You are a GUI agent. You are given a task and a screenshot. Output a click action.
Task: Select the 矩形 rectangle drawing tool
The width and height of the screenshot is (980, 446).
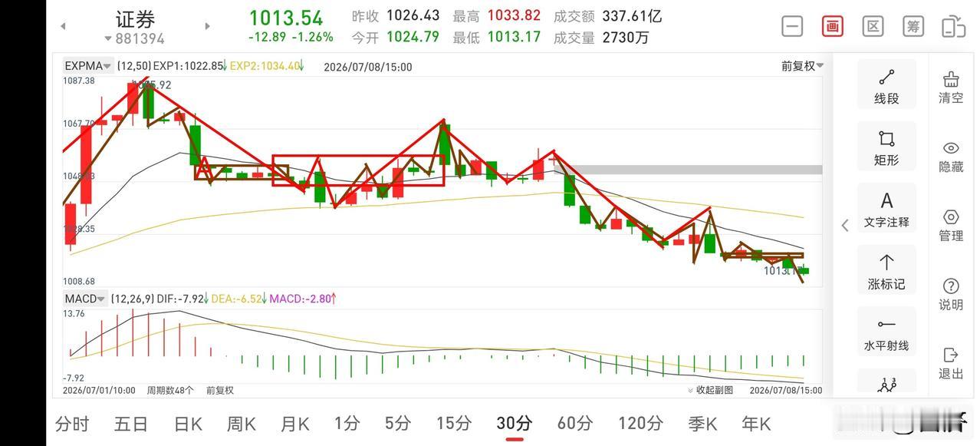coord(886,147)
